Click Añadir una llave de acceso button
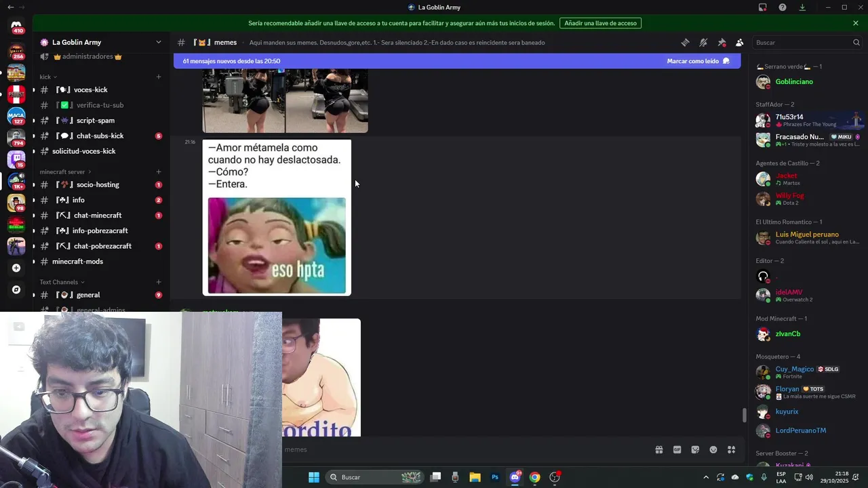 click(600, 23)
